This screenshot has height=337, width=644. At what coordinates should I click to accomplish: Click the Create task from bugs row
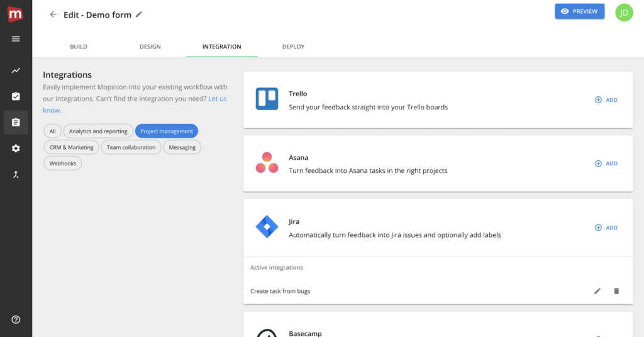point(438,291)
